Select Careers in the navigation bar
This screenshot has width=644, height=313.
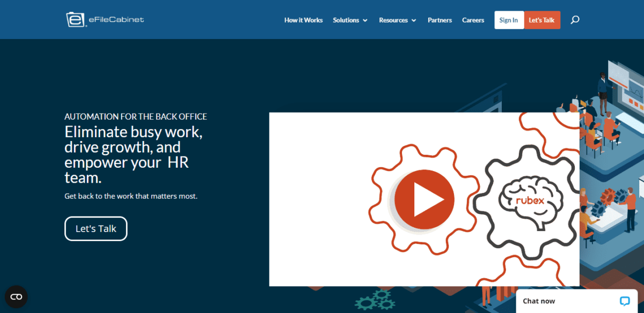tap(473, 20)
